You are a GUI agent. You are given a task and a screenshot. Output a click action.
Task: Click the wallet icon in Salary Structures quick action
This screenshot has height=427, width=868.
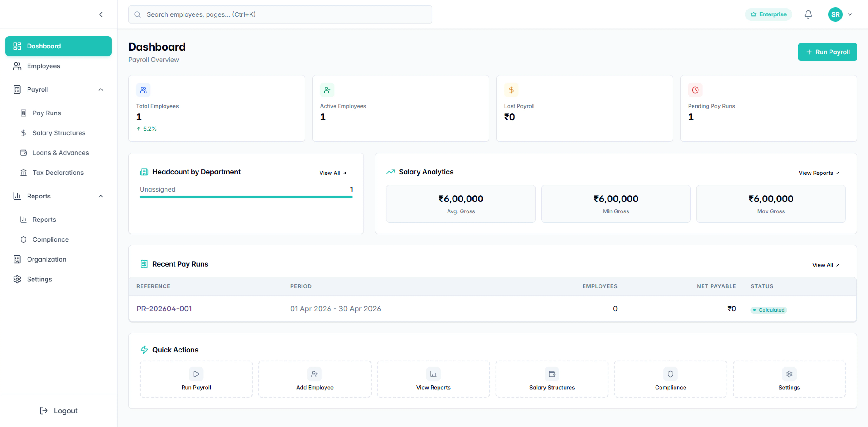[552, 374]
